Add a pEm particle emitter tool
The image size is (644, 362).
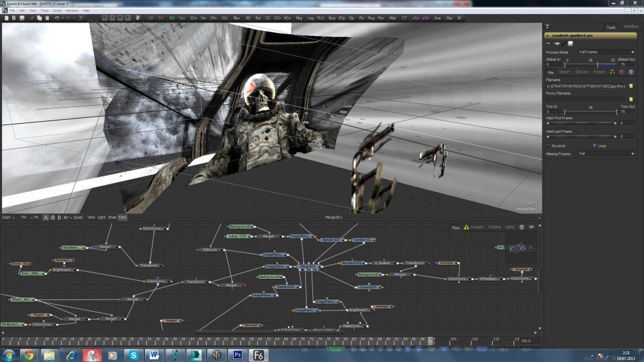415,18
